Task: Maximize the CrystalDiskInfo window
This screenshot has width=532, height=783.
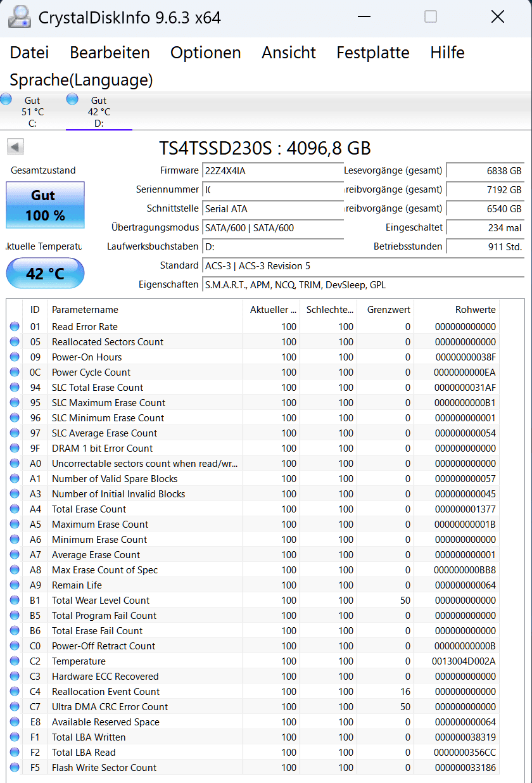Action: (431, 17)
